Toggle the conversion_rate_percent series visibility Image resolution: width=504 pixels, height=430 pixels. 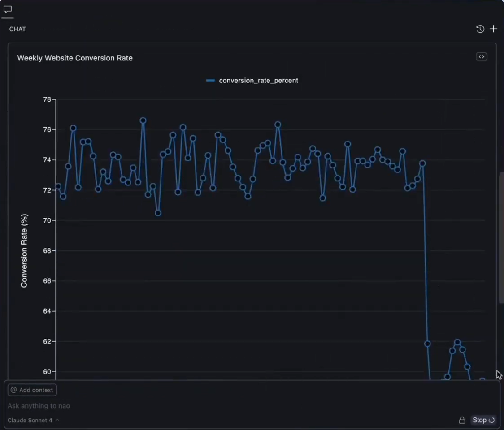[x=258, y=80]
